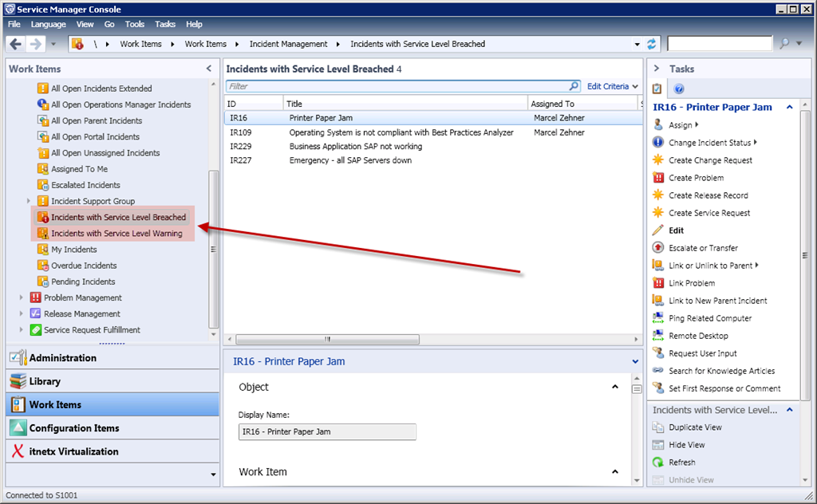Click the Back navigation arrow button
The image size is (817, 504).
(x=16, y=44)
